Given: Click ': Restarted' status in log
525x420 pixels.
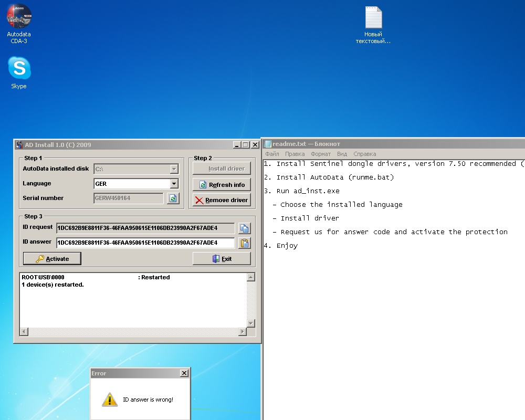Looking at the screenshot, I should pos(154,277).
